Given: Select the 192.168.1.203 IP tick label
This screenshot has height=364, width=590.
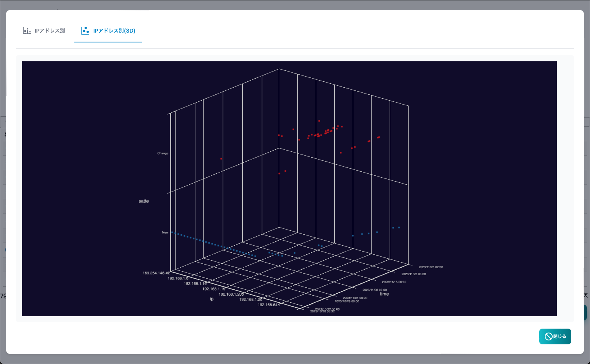Looking at the screenshot, I should [231, 294].
